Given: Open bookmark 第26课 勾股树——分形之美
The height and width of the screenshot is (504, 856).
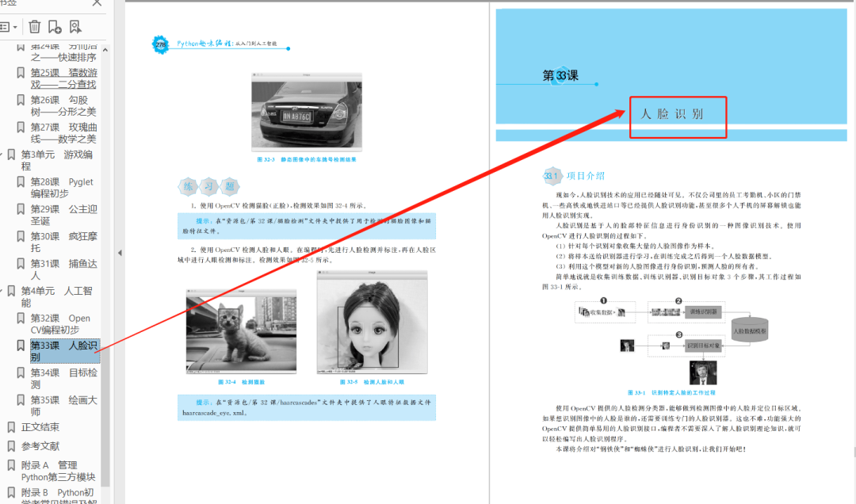Looking at the screenshot, I should tap(63, 106).
